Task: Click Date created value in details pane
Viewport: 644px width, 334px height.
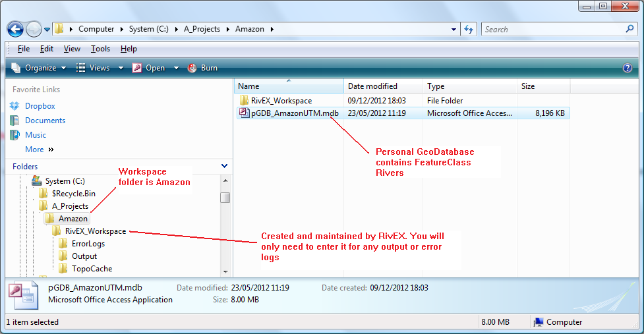Action: 399,288
